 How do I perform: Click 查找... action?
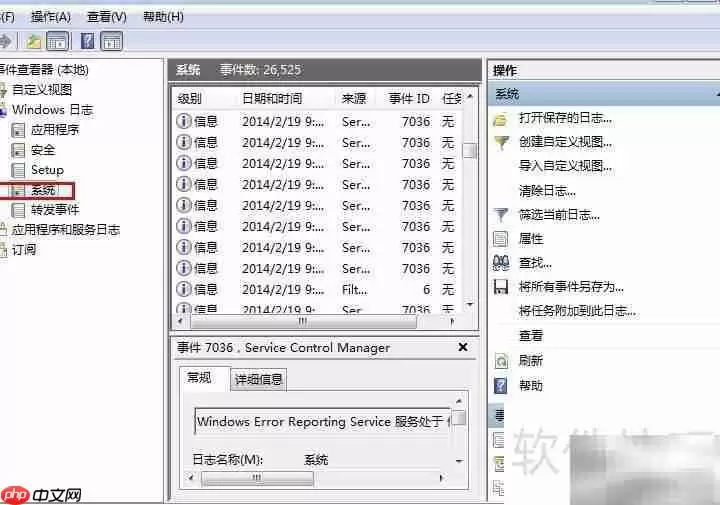coord(535,263)
